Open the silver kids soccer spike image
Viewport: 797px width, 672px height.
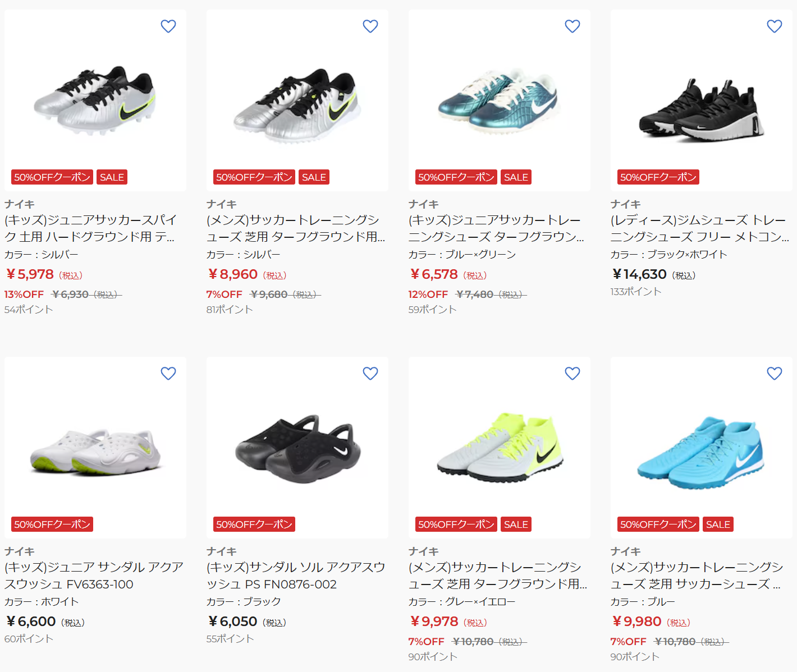95,100
